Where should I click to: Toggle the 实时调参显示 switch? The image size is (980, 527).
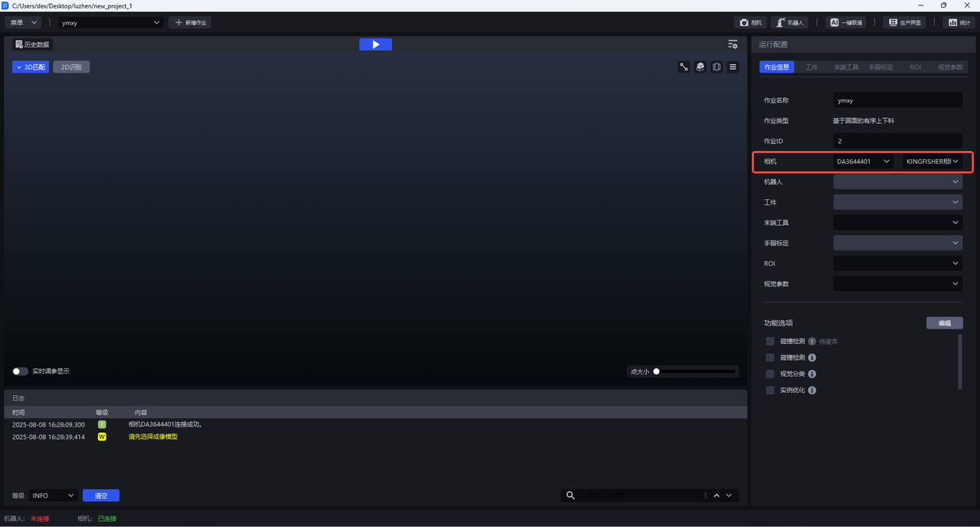pyautogui.click(x=21, y=372)
